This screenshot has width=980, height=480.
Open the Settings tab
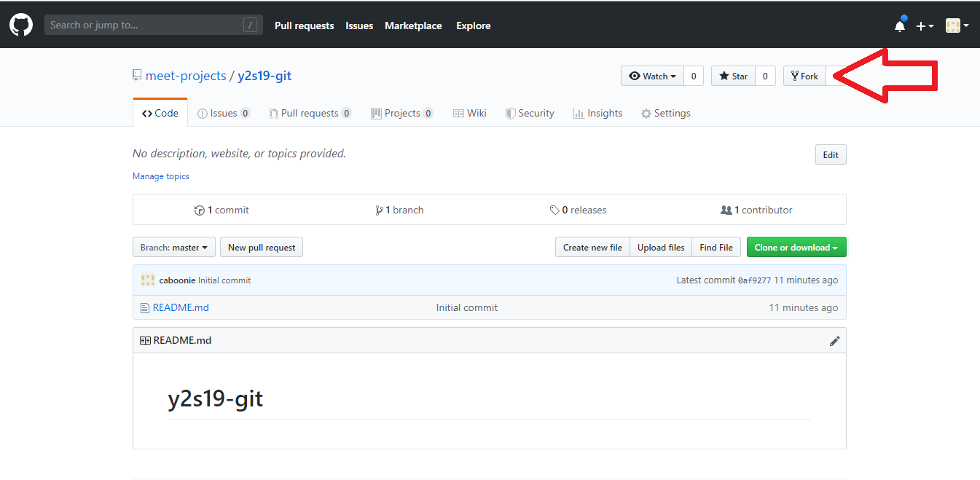[665, 113]
